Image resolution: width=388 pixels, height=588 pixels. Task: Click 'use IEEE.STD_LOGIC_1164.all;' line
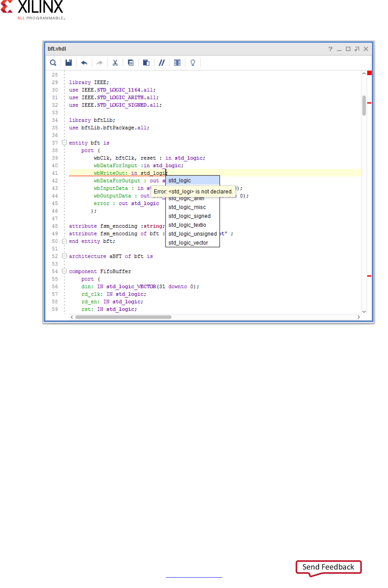click(112, 90)
